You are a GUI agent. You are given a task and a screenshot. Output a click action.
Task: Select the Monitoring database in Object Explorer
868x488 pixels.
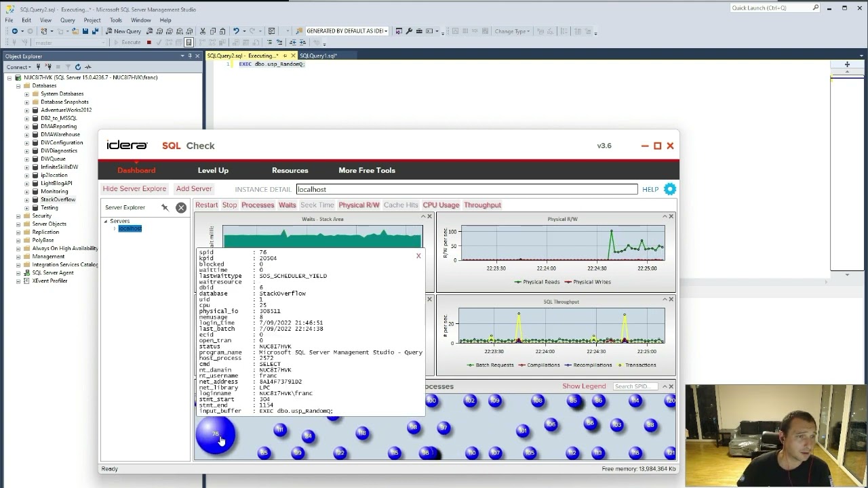click(54, 191)
